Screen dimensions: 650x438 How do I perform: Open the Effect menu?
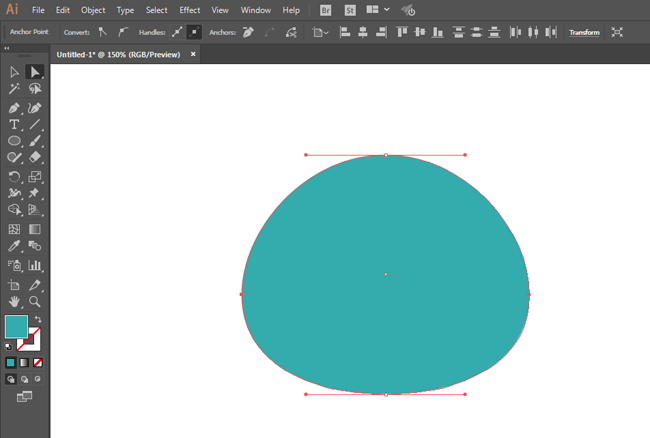[x=190, y=10]
